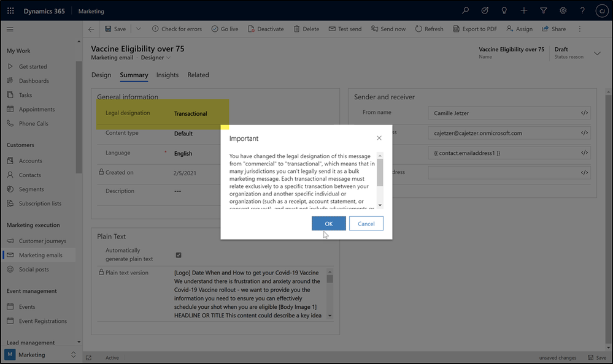Uncheck Automatically generate plain text
The width and height of the screenshot is (613, 364).
179,255
